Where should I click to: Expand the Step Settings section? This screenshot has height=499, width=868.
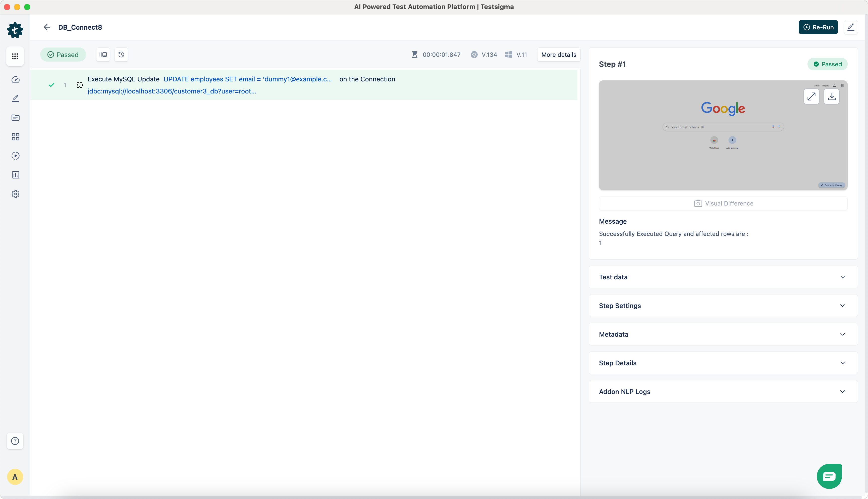point(723,306)
